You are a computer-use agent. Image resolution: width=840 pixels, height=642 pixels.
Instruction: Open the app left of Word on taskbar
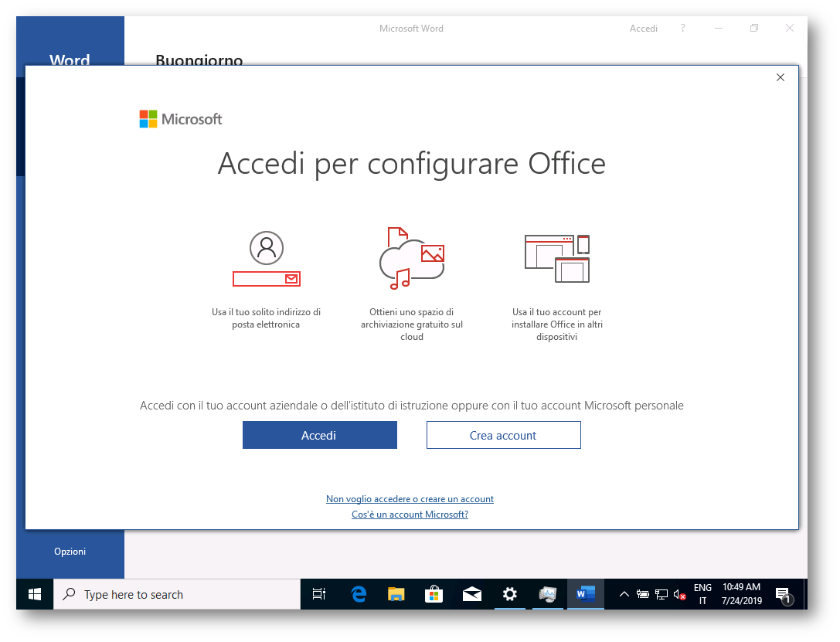(x=547, y=594)
